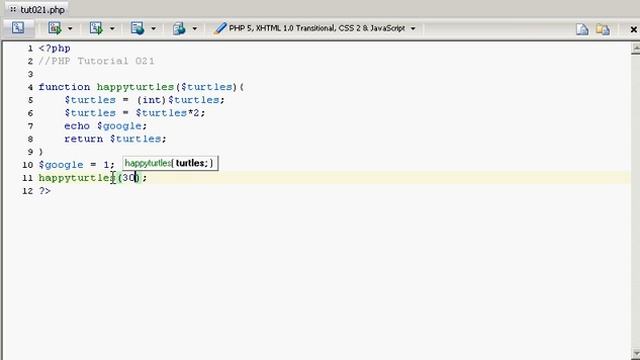Click the single document icon at top right
Viewport: 640px width, 360px height.
pos(582,29)
